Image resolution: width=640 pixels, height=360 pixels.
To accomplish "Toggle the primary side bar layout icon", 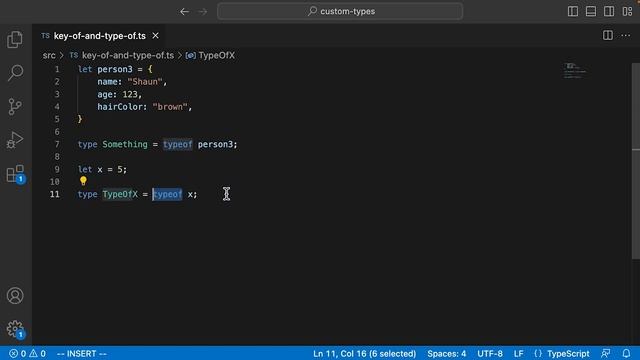I will (573, 11).
